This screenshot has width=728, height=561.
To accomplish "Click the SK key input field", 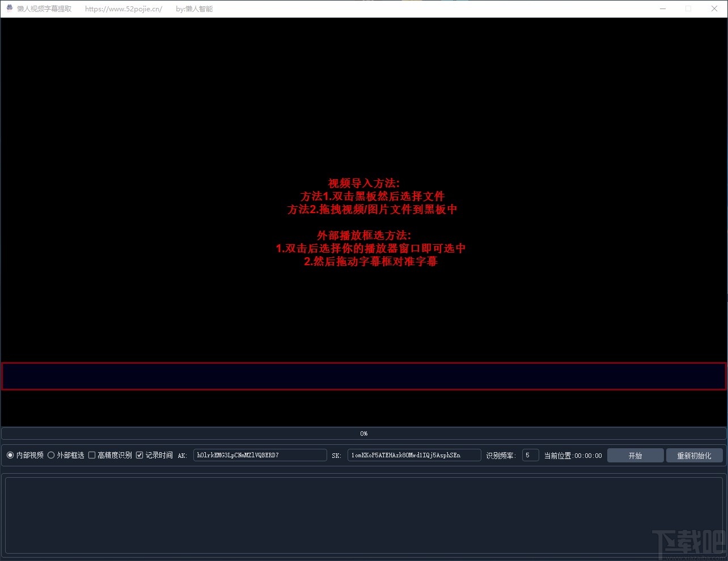I will coord(414,455).
